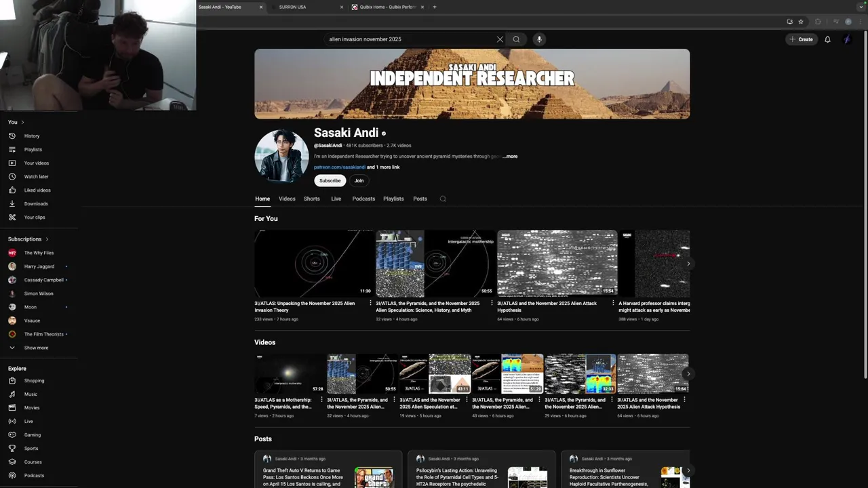Screen dimensions: 868x488
Task: Open Simon Wilson subscription
Action: point(38,293)
